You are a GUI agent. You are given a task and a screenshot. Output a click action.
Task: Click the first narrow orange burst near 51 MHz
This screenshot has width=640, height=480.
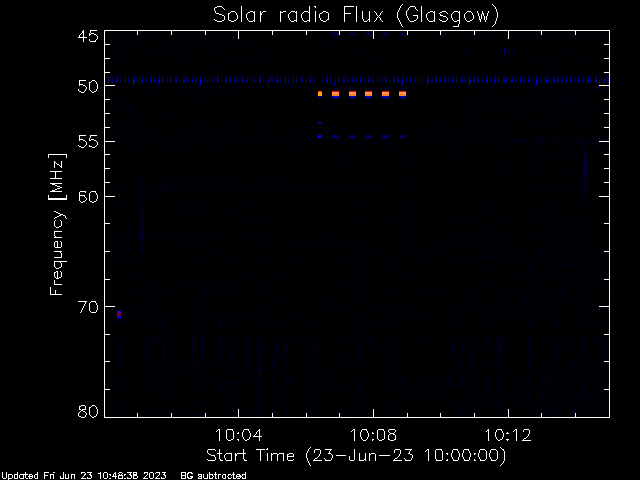tap(320, 94)
